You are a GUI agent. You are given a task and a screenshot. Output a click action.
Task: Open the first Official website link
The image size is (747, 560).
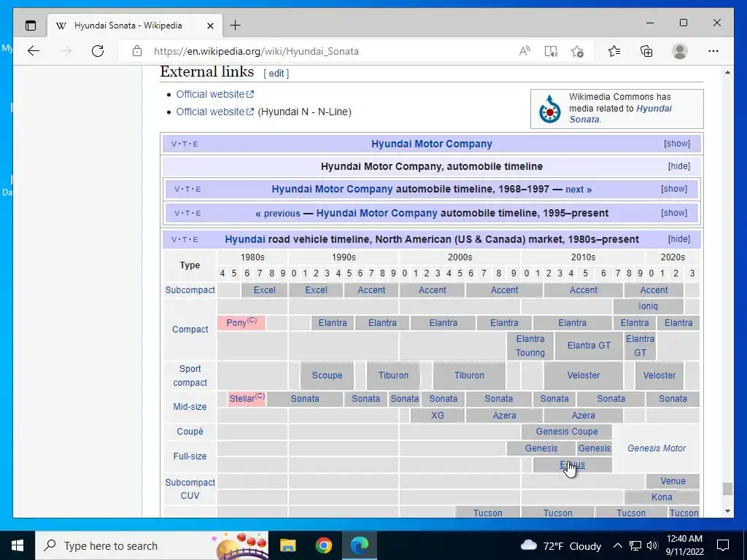point(215,94)
